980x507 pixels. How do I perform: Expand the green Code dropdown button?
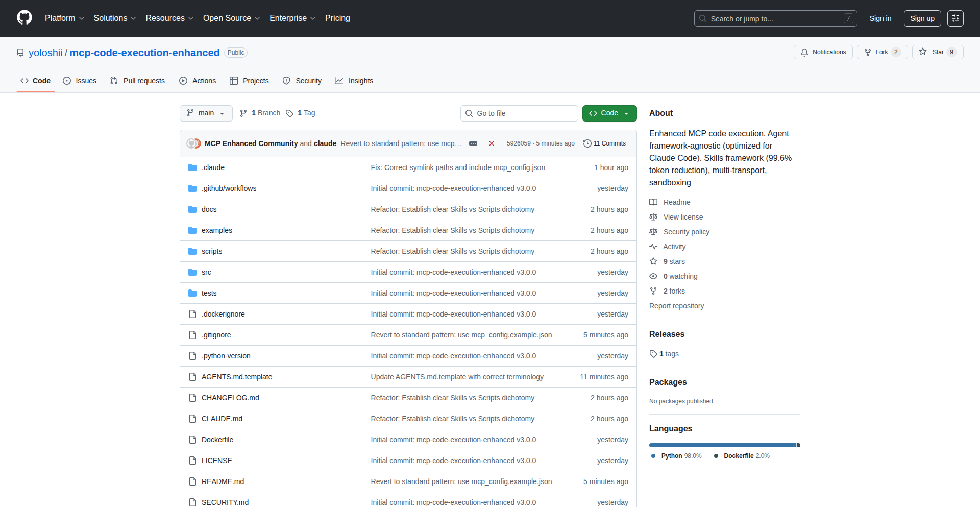[609, 113]
